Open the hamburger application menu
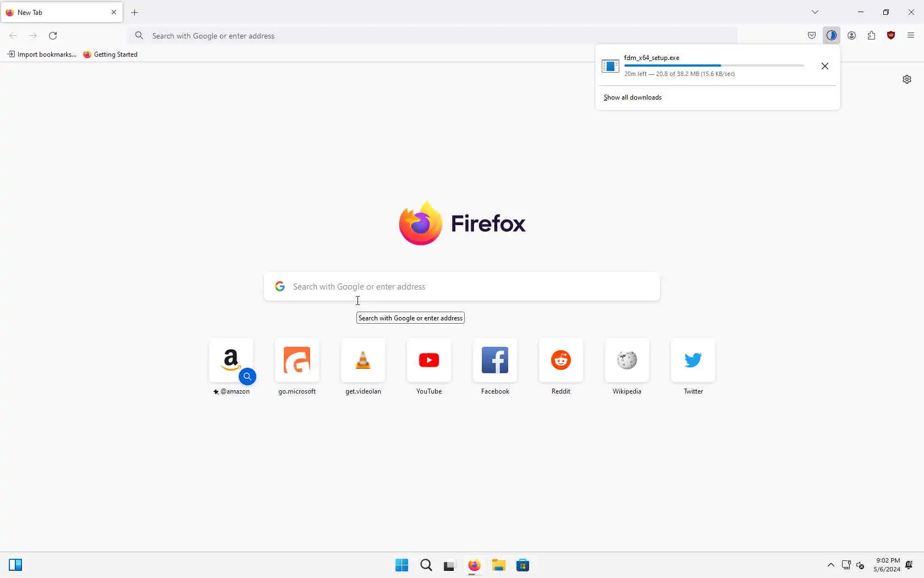 click(x=911, y=36)
